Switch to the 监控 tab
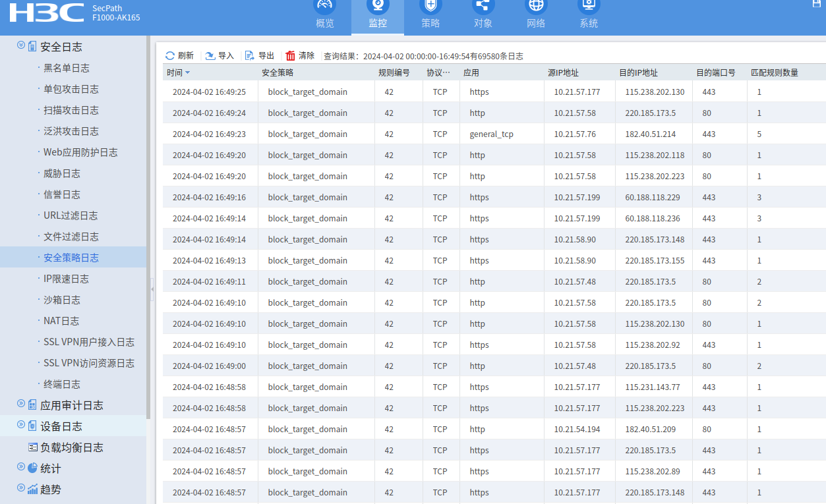This screenshot has height=504, width=826. tap(378, 17)
